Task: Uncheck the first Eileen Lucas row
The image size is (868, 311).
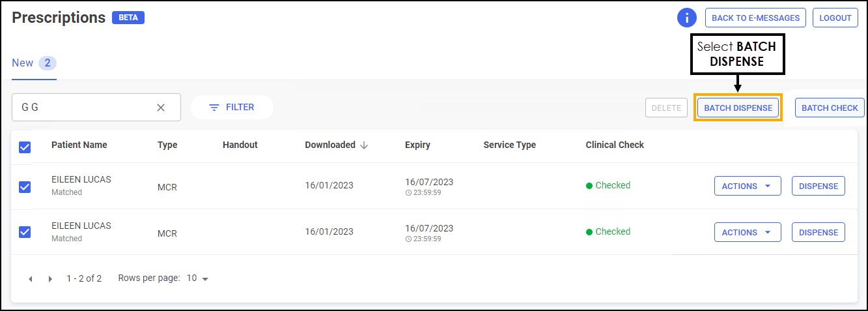Action: pyautogui.click(x=25, y=186)
